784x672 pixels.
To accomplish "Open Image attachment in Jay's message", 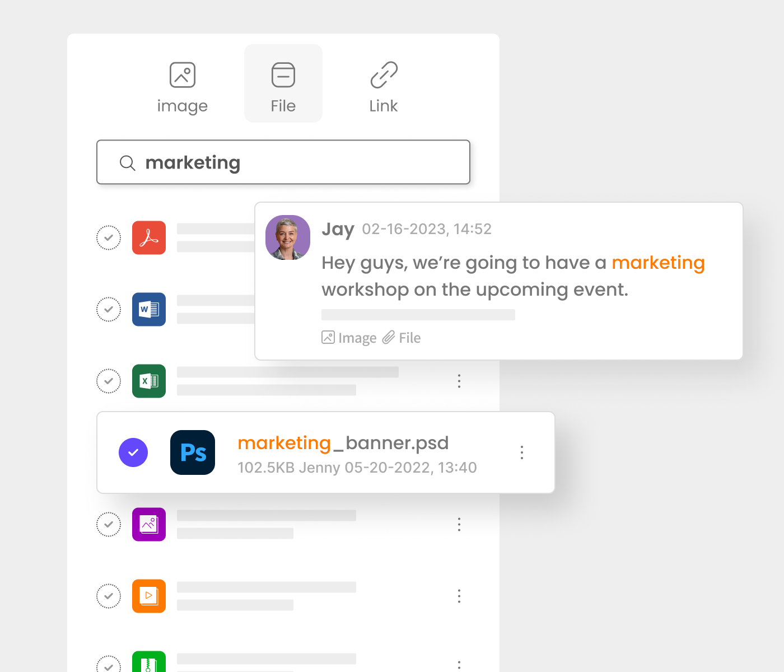I will click(349, 338).
